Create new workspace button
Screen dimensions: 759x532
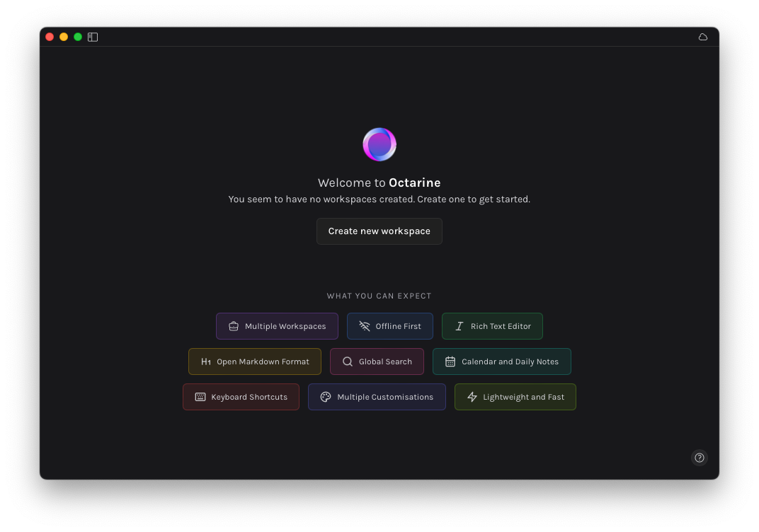(x=379, y=231)
